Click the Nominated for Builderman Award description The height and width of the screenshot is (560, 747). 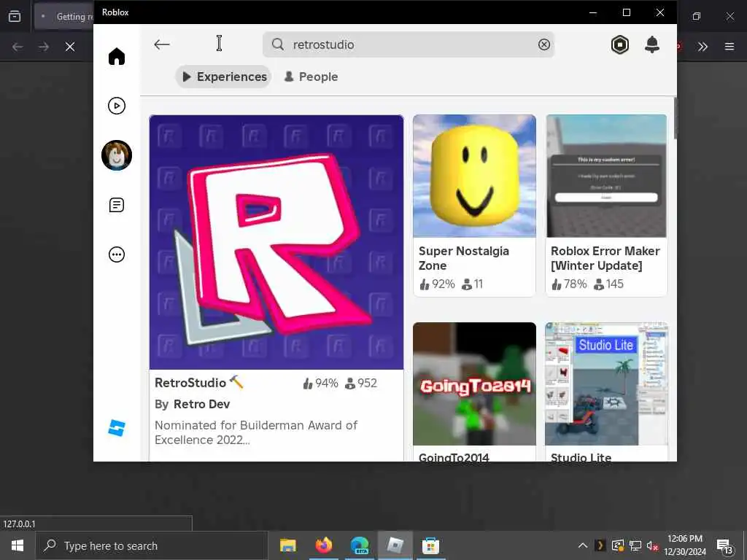pyautogui.click(x=256, y=432)
